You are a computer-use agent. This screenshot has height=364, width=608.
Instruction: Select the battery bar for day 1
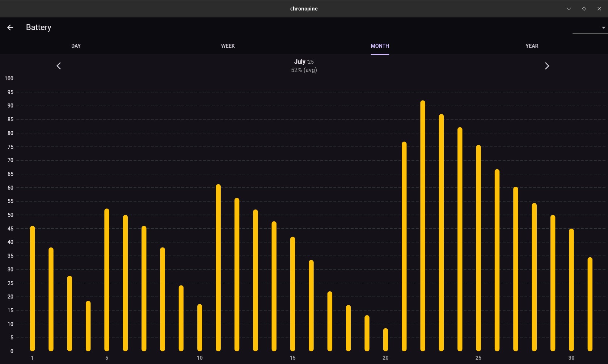(x=33, y=289)
